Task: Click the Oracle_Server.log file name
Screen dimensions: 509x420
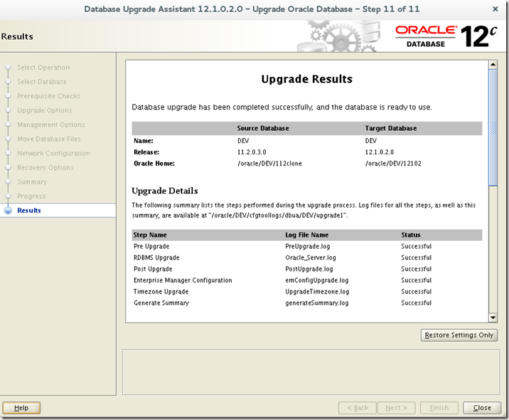Action: click(x=311, y=258)
